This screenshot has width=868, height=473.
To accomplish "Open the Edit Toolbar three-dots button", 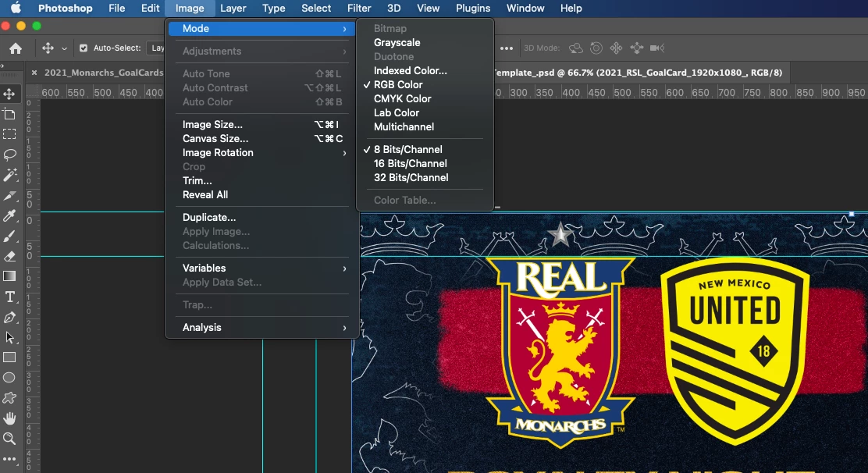I will tap(9, 459).
